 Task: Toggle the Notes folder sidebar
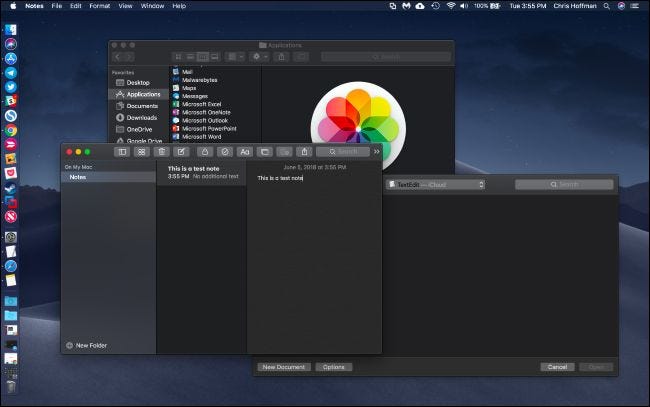tap(122, 151)
